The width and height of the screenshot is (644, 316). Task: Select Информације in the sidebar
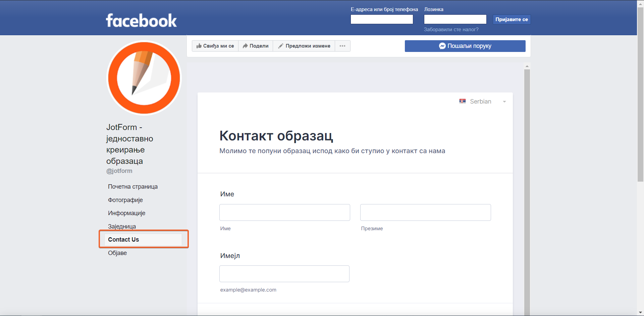[x=126, y=213]
